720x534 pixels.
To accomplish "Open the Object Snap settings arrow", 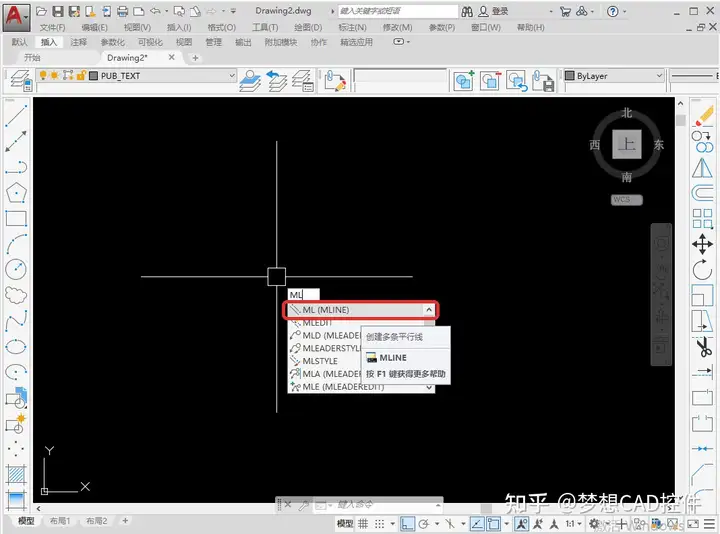I will (506, 523).
